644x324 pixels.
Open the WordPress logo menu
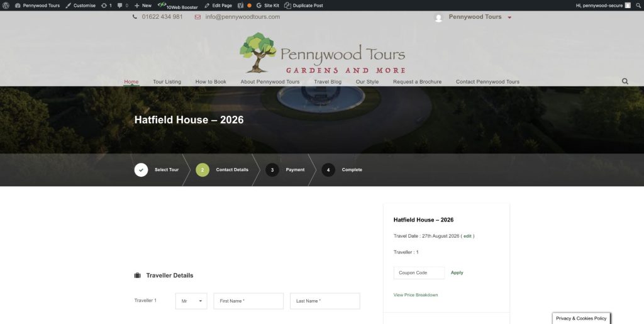[6, 5]
